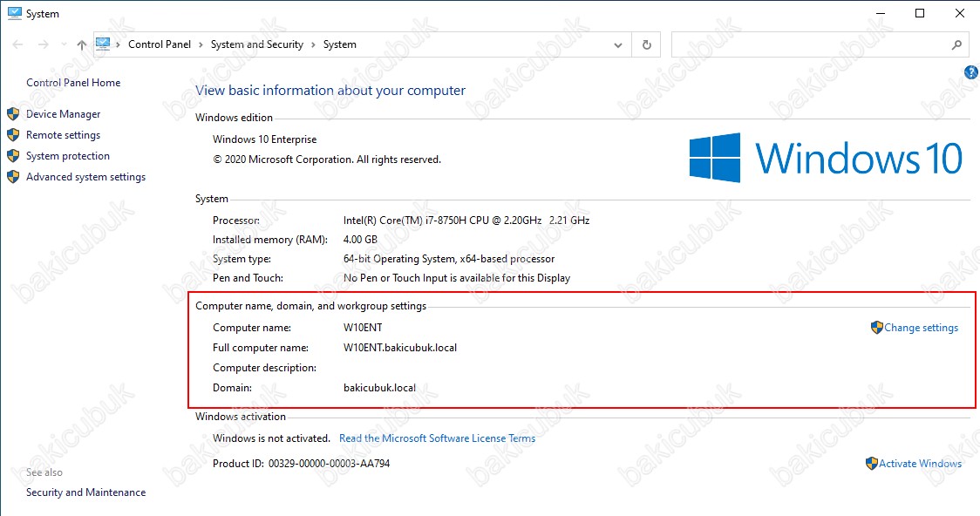
Task: Close the System window
Action: pyautogui.click(x=960, y=13)
